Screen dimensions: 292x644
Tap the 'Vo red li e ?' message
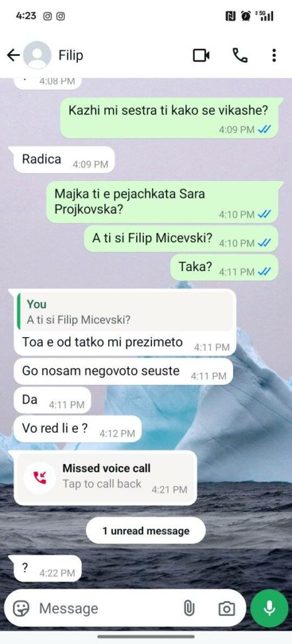tap(77, 429)
